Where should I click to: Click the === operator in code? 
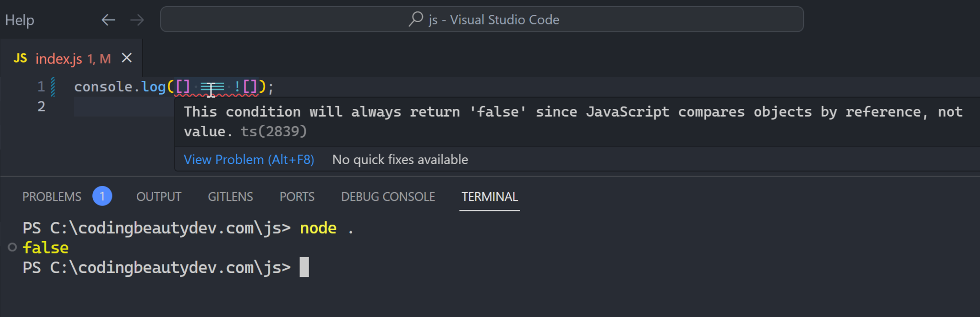[212, 87]
